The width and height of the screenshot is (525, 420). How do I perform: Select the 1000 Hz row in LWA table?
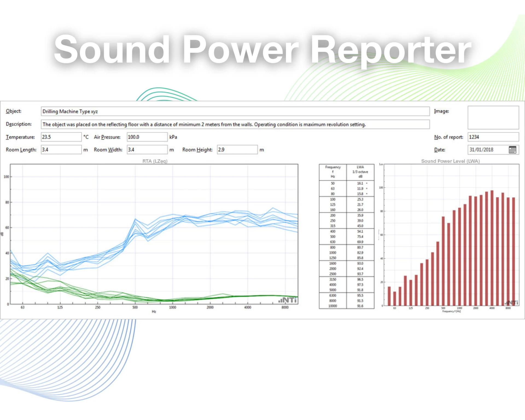[333, 253]
